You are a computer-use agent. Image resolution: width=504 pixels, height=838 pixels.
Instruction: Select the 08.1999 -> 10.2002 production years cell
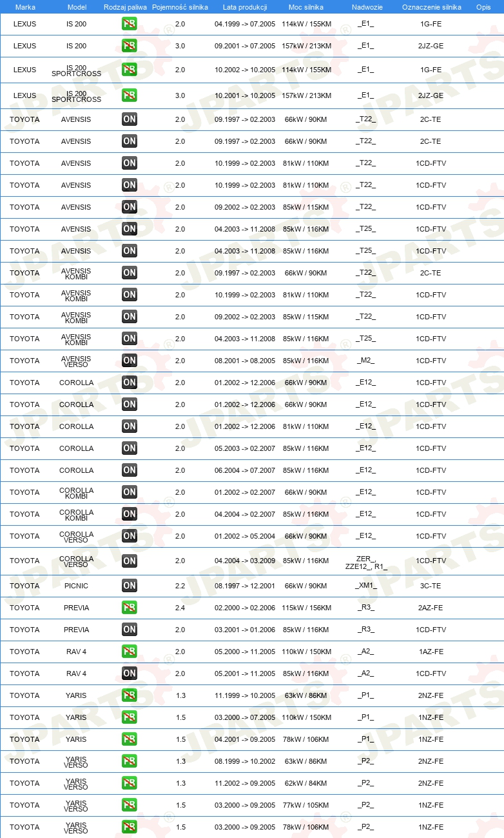pyautogui.click(x=245, y=761)
